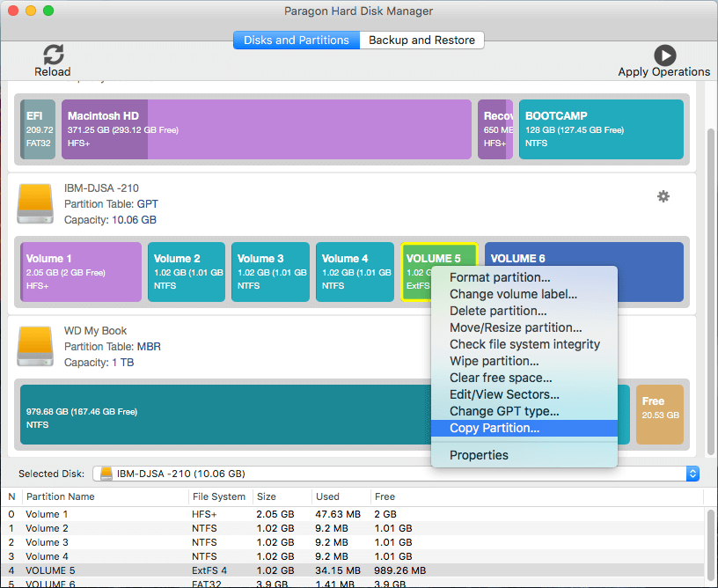
Task: Switch to the Backup and Restore tab
Action: 421,40
